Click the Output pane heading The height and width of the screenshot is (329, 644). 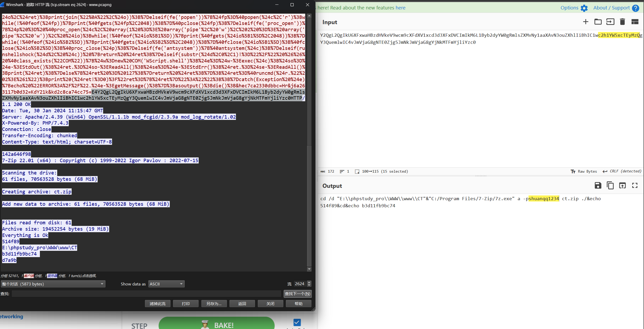(332, 186)
